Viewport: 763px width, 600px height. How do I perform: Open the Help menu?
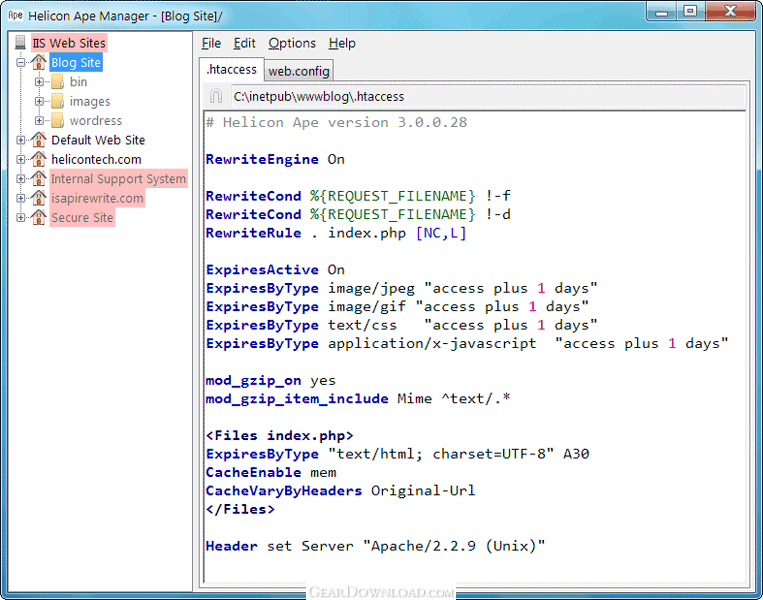[x=342, y=43]
